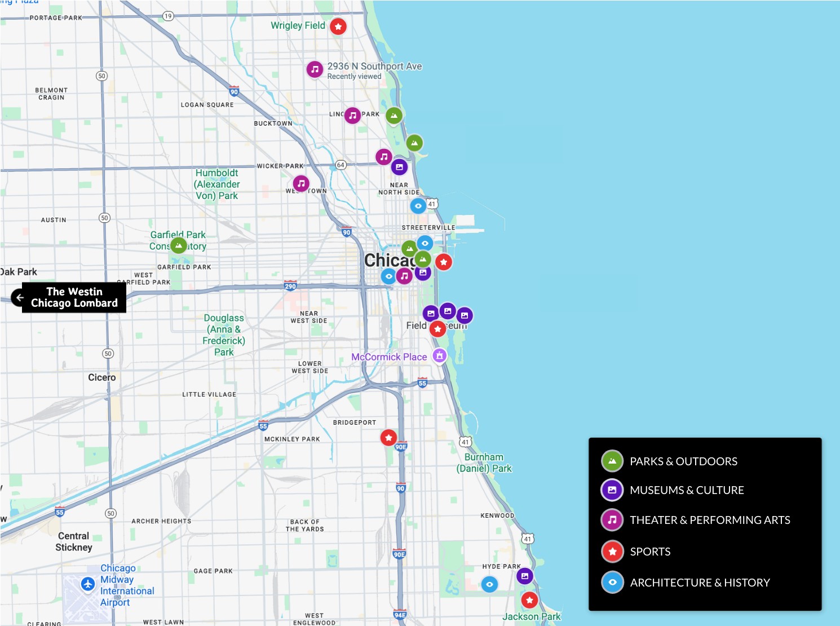The width and height of the screenshot is (840, 626).
Task: Click The Westin Chicago Lombard back arrow
Action: click(x=20, y=297)
